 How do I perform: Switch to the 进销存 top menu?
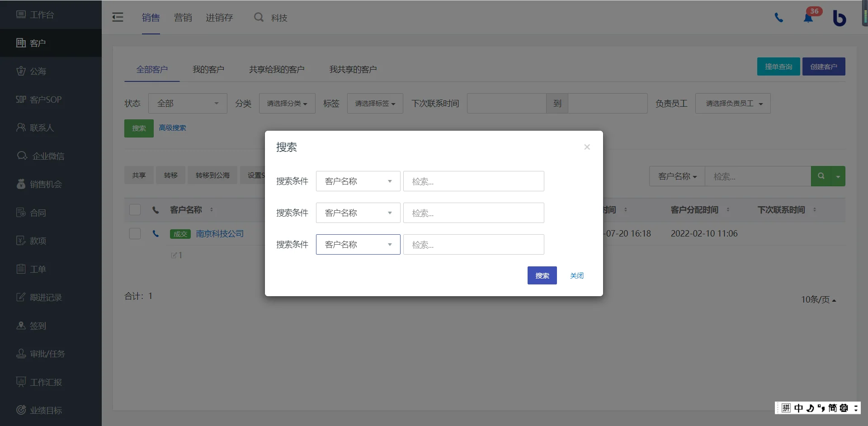pyautogui.click(x=219, y=18)
